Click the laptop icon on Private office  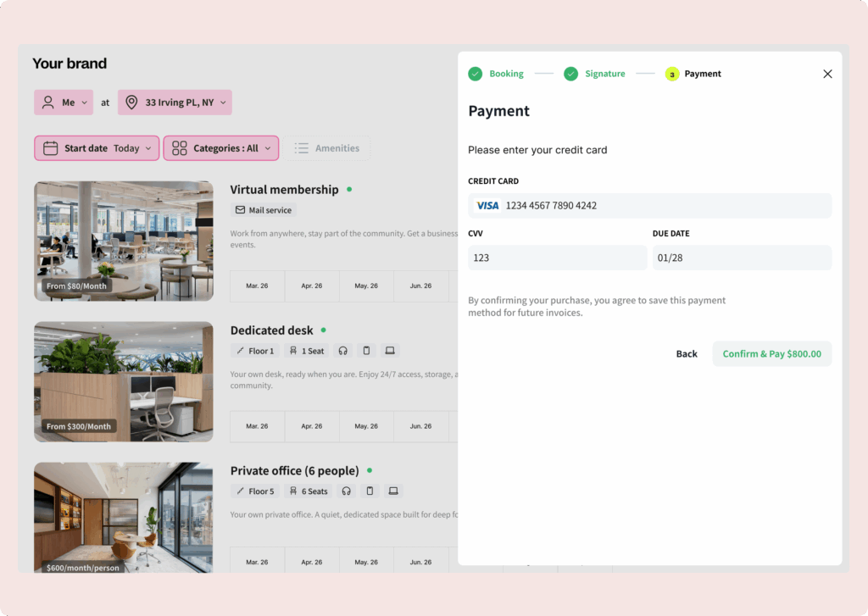pyautogui.click(x=392, y=491)
